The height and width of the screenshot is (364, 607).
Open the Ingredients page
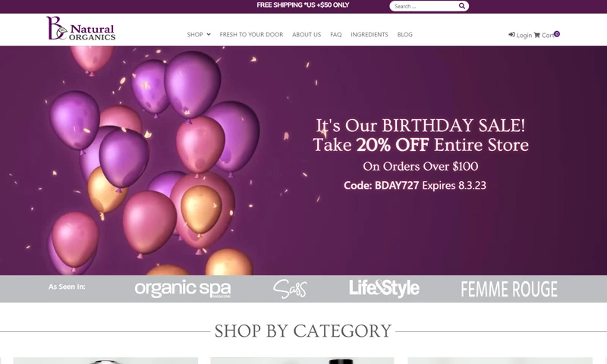pyautogui.click(x=370, y=34)
